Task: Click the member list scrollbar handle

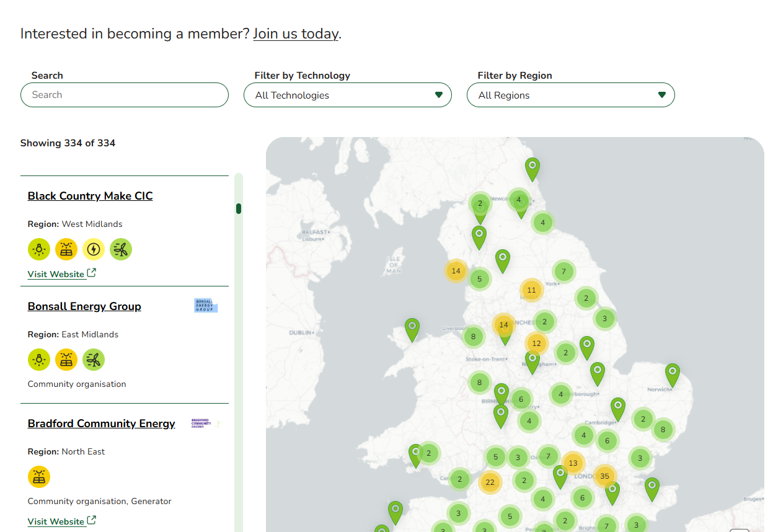Action: point(239,208)
